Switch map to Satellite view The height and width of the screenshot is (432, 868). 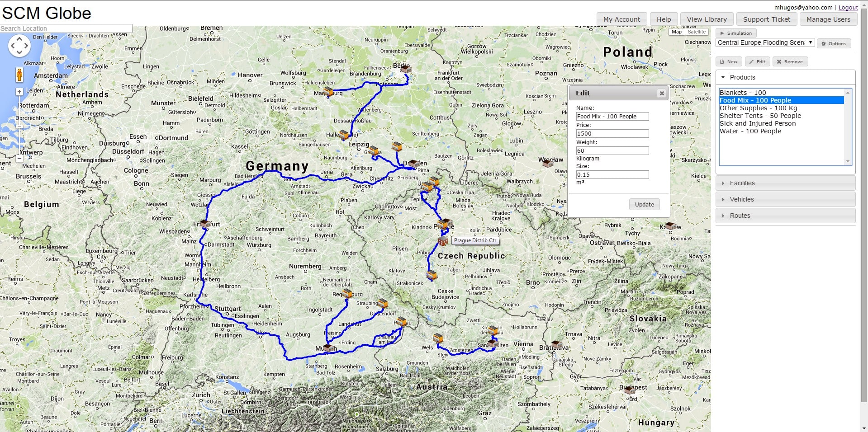coord(697,32)
